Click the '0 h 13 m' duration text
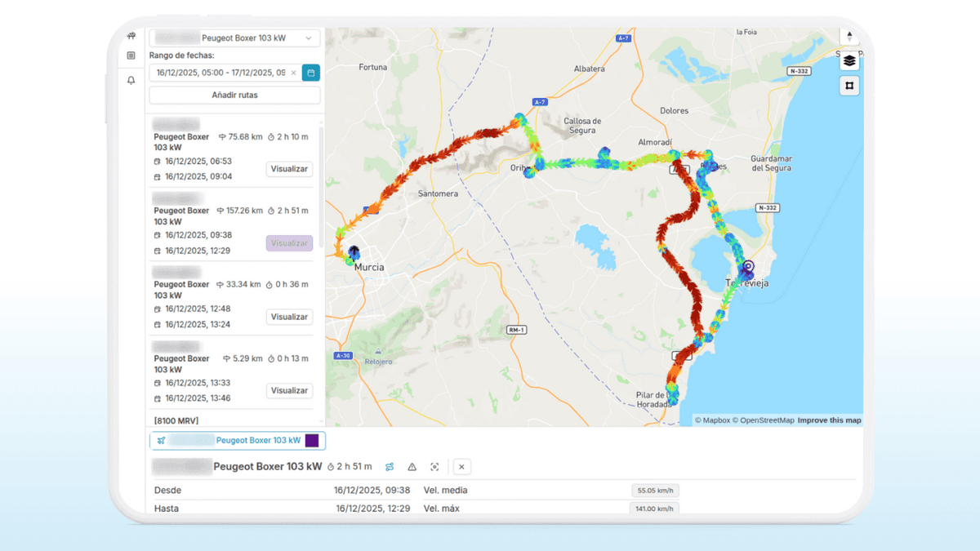This screenshot has height=551, width=980. [x=292, y=359]
